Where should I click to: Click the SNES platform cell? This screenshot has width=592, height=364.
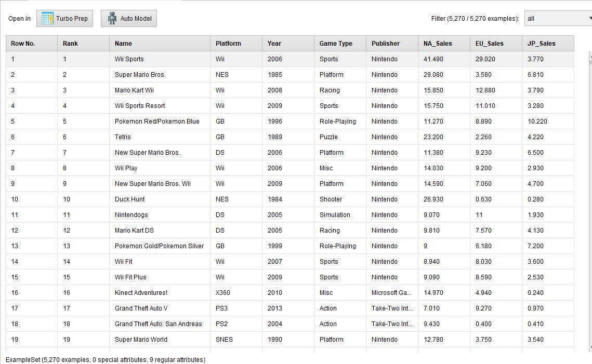(x=236, y=340)
